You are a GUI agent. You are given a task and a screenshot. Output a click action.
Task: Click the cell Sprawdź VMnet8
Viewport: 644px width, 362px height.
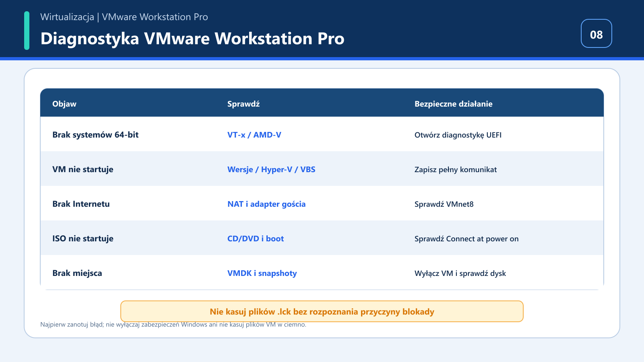[x=444, y=204]
